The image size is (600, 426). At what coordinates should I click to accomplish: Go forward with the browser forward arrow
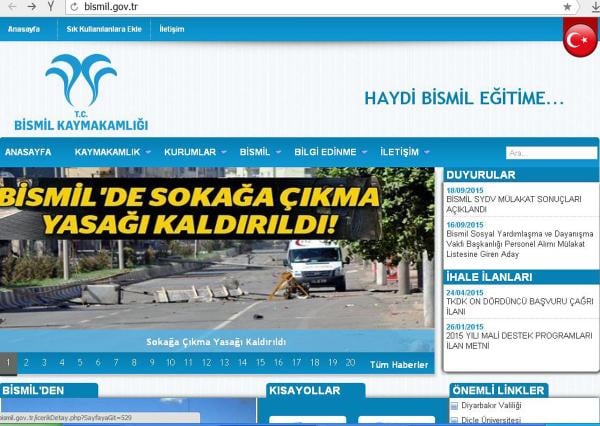32,7
